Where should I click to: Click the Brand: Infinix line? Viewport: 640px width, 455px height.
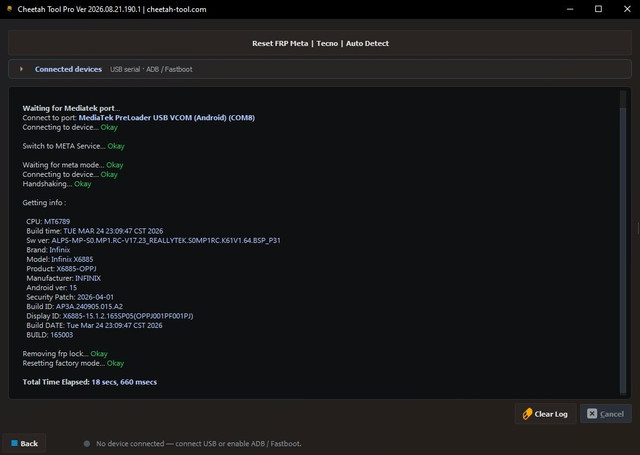click(48, 250)
